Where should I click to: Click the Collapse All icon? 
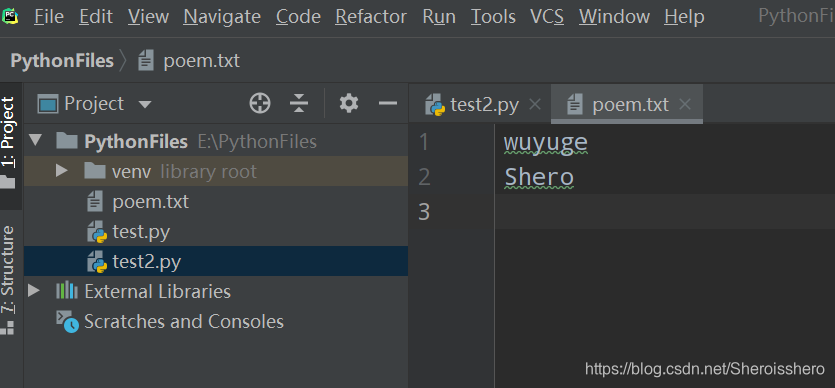point(299,103)
